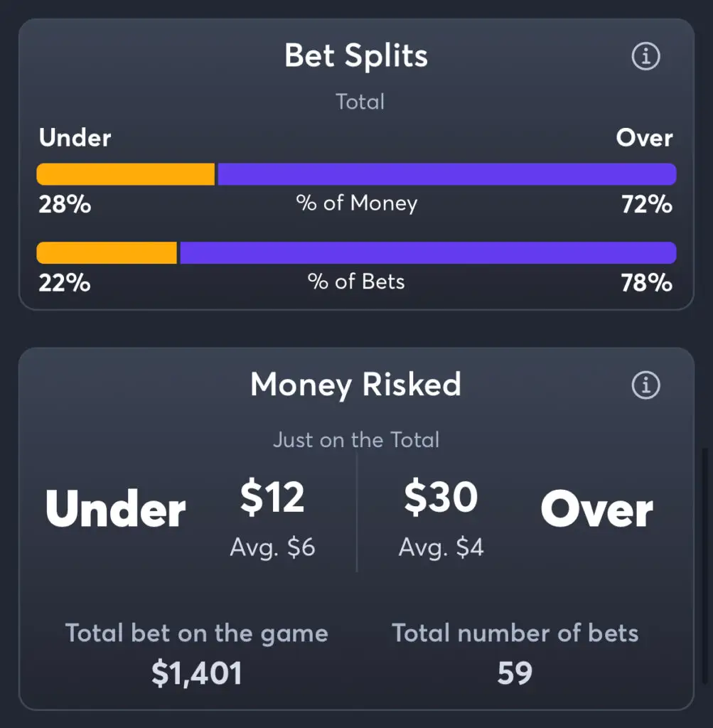713x728 pixels.
Task: Click the purple Over segment of % of Bets bar
Action: pyautogui.click(x=428, y=252)
